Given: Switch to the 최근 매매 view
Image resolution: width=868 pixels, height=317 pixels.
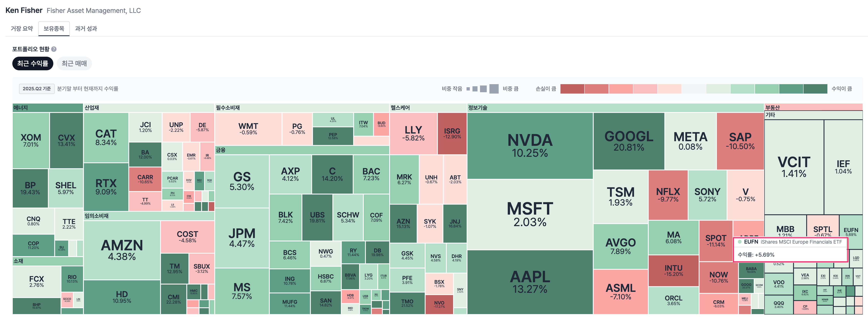Looking at the screenshot, I should pyautogui.click(x=74, y=64).
